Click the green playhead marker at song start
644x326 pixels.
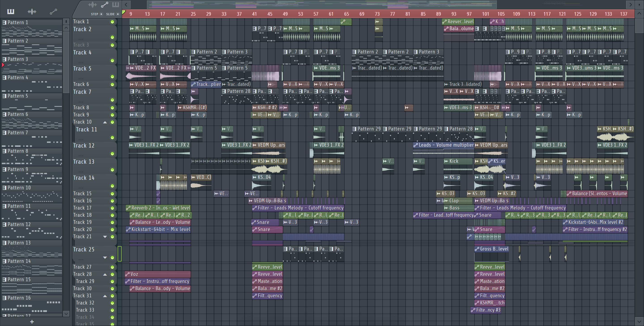pos(123,12)
